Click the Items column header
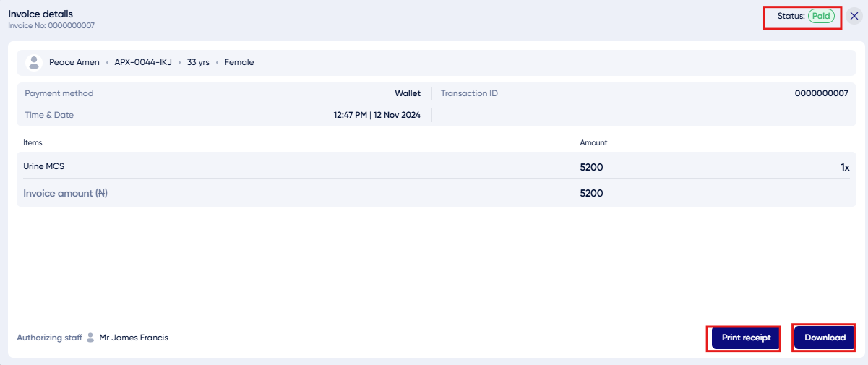868x365 pixels. click(33, 143)
